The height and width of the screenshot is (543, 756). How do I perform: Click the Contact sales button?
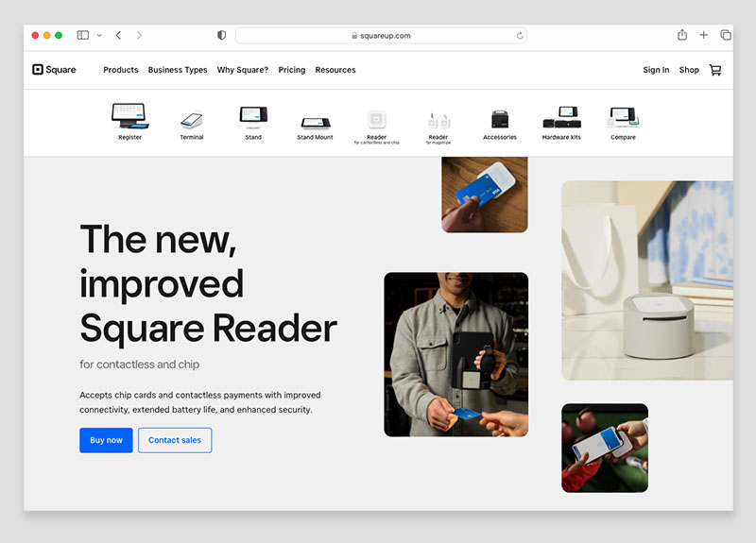(x=175, y=440)
